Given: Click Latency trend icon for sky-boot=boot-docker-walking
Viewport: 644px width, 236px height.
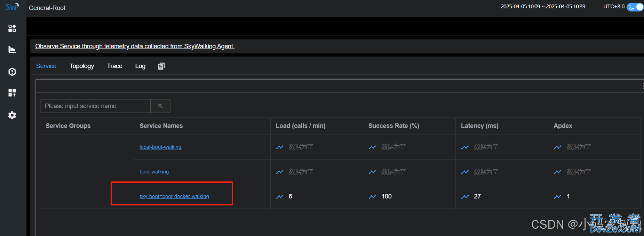Looking at the screenshot, I should 465,196.
